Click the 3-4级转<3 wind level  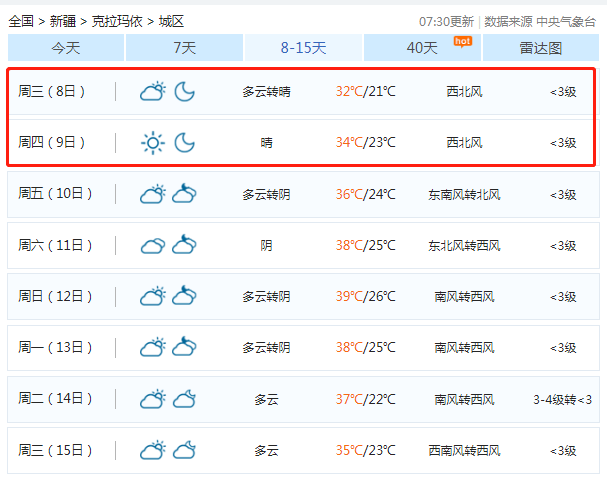563,399
